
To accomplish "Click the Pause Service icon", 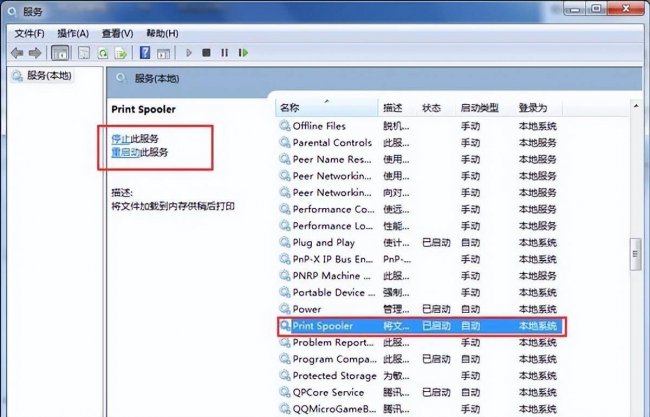I will (224, 53).
